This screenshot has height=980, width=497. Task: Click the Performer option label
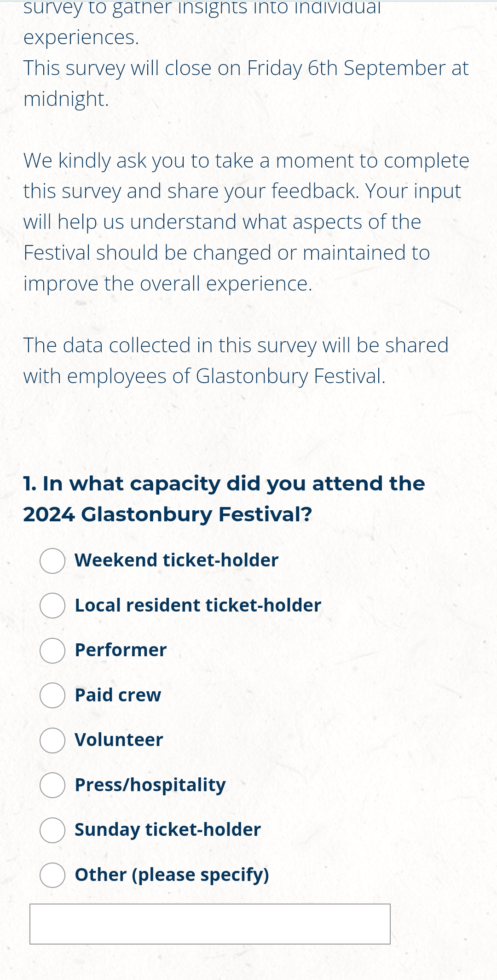121,650
